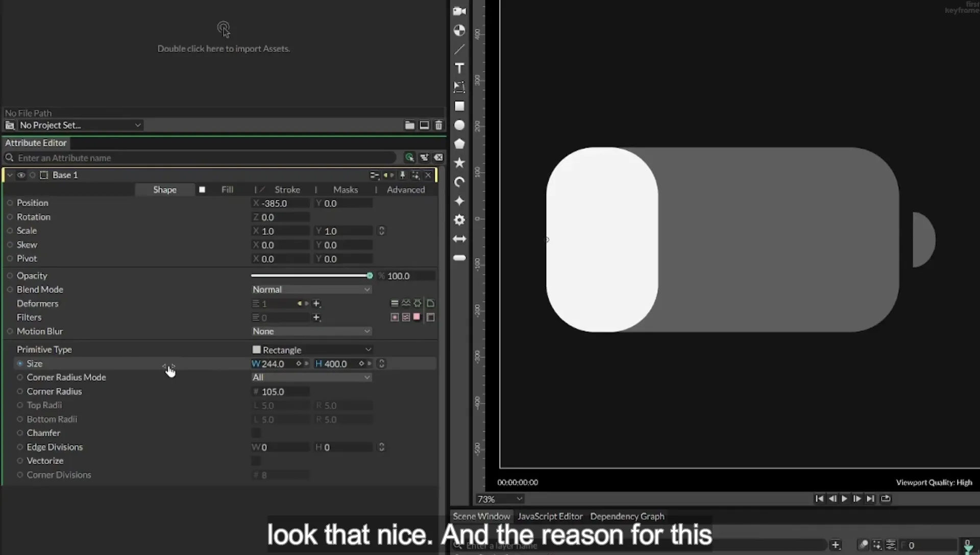Enable the Chamfer checkbox
Viewport: 980px width, 555px height.
256,433
